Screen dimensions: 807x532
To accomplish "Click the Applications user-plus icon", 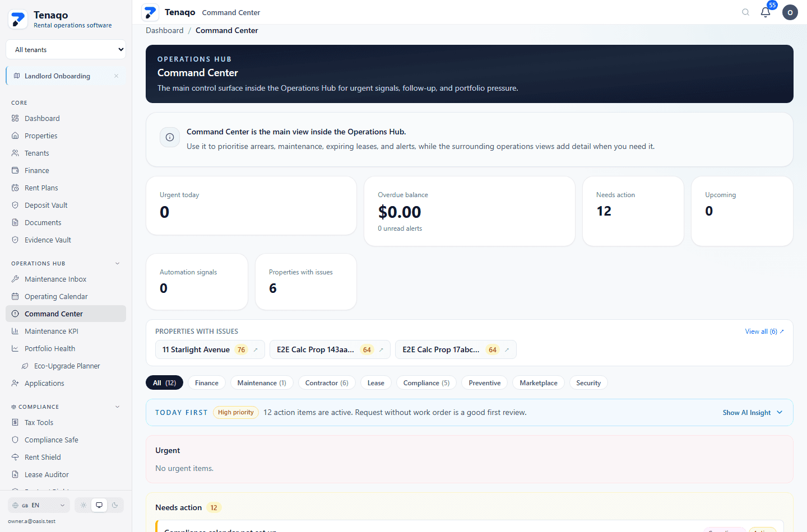I will [15, 383].
